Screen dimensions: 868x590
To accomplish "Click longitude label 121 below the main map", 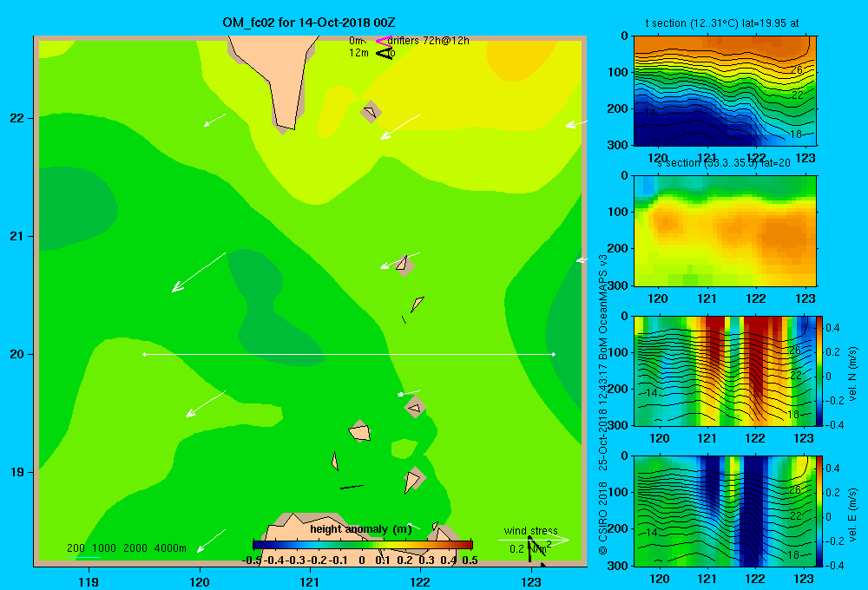I will 310,581.
